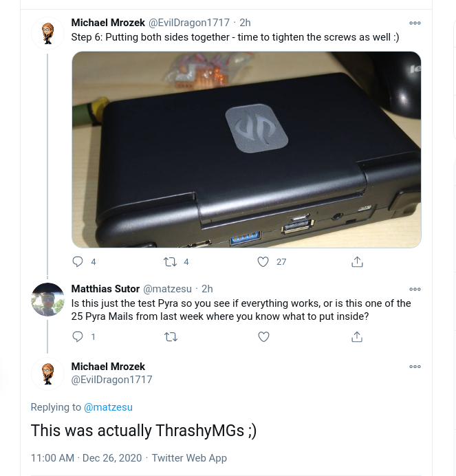Open more options on ThrashyMGs reply tweet

pyautogui.click(x=415, y=367)
